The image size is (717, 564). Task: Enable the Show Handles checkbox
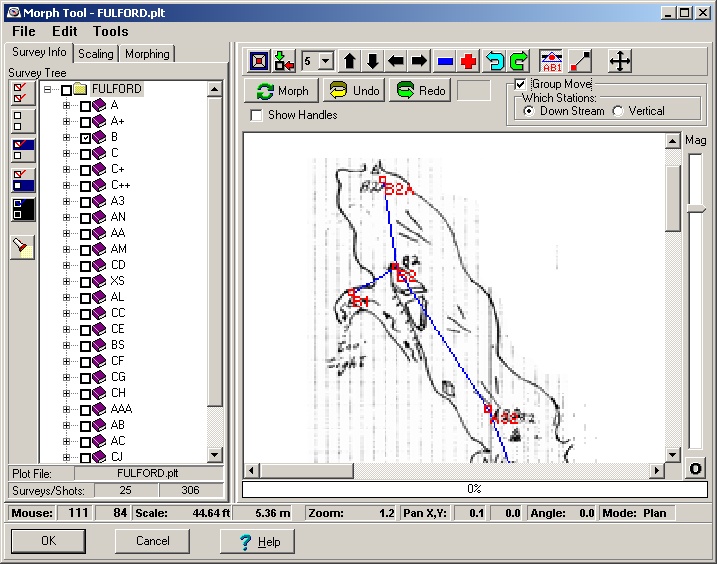pos(257,115)
